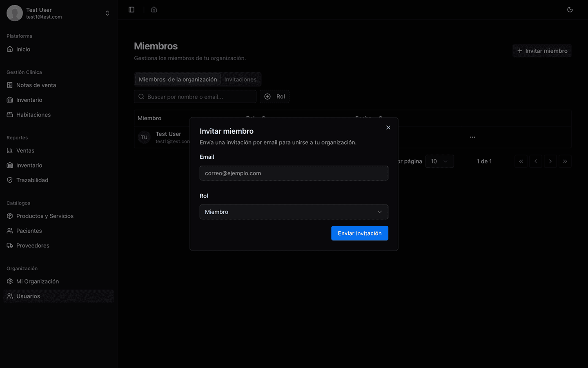
Task: Open the Rol filter button
Action: click(274, 96)
